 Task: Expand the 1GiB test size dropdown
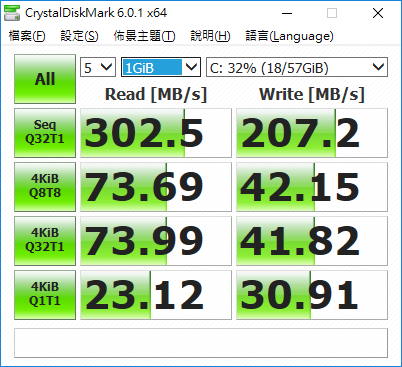pos(161,67)
